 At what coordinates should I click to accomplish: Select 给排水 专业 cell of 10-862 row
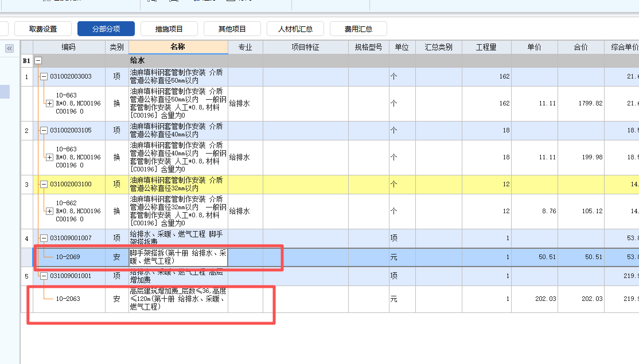coord(246,211)
